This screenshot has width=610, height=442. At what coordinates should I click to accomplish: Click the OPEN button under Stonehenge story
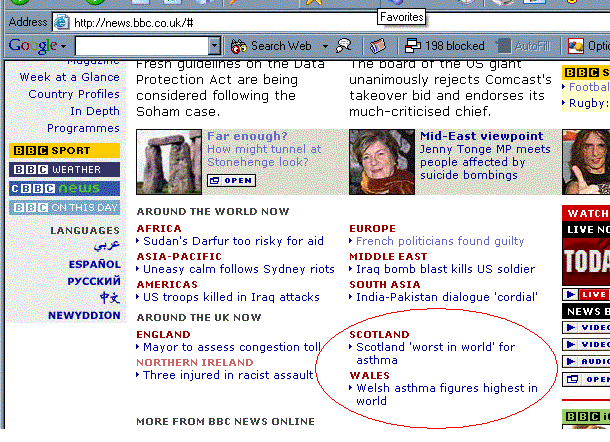(x=231, y=181)
